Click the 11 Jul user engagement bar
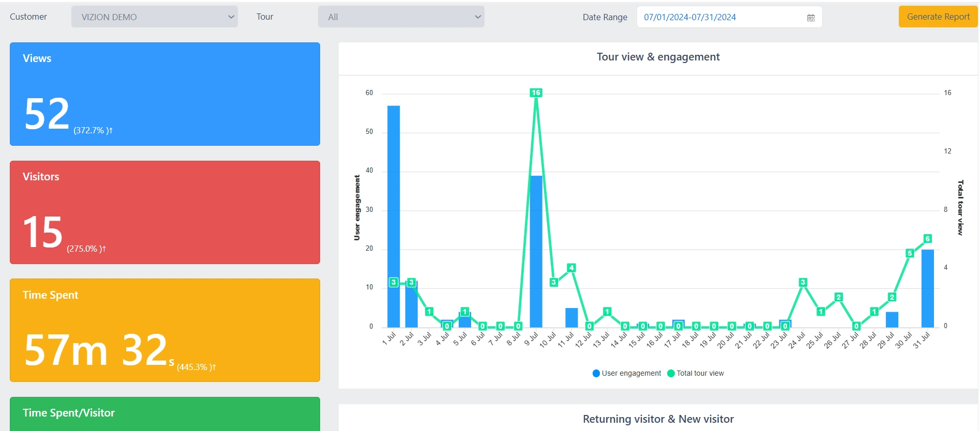Viewport: 980px width, 431px height. (x=571, y=317)
